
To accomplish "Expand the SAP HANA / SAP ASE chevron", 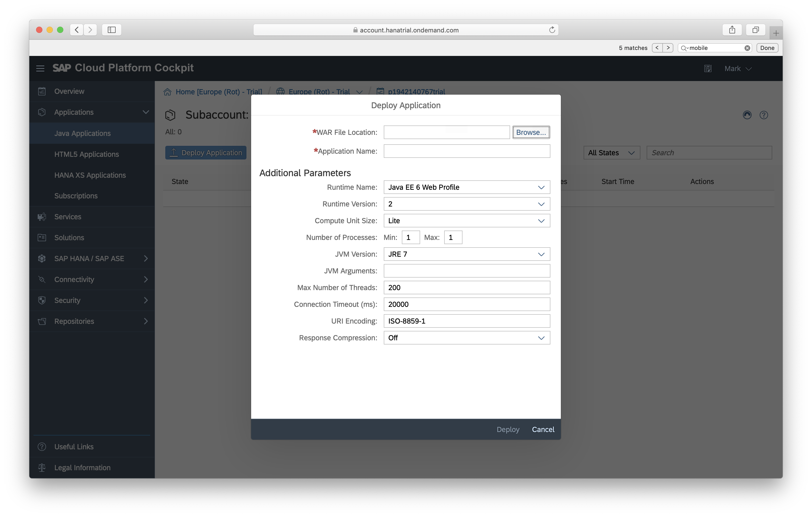I will (146, 258).
